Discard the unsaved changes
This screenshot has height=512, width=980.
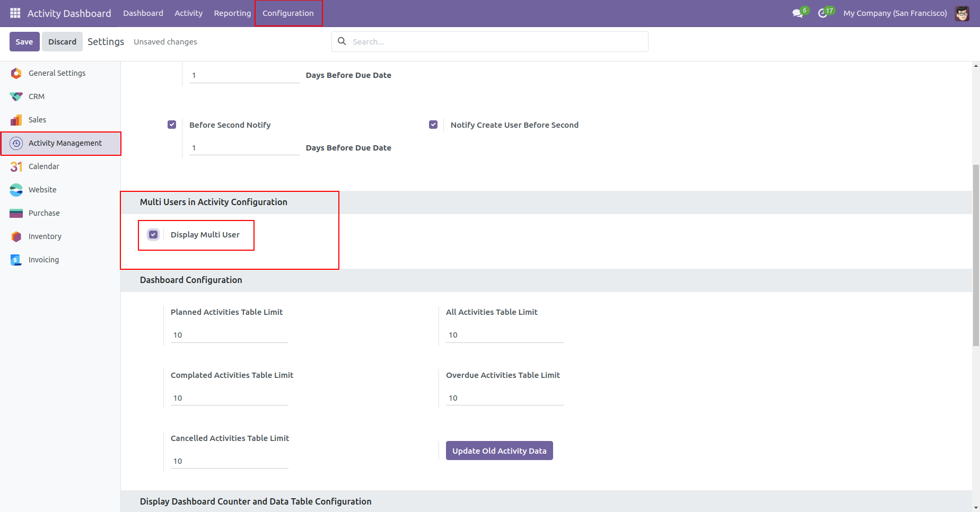coord(63,42)
